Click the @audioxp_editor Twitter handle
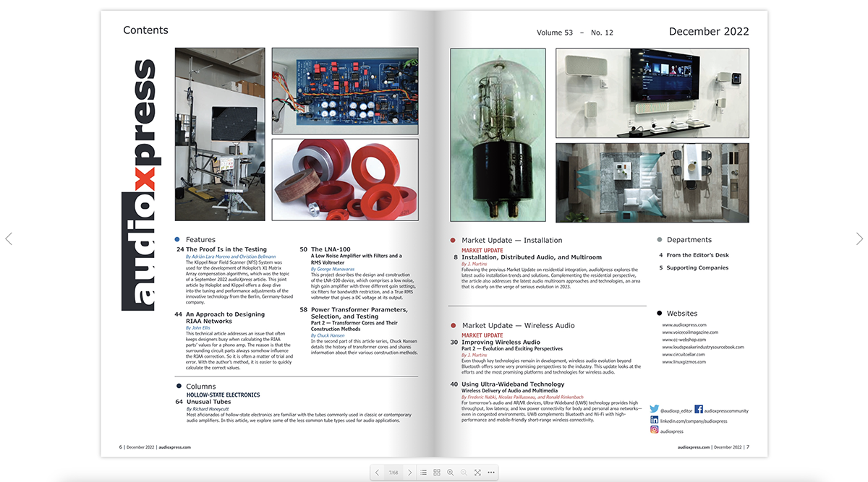868x482 pixels. (676, 410)
